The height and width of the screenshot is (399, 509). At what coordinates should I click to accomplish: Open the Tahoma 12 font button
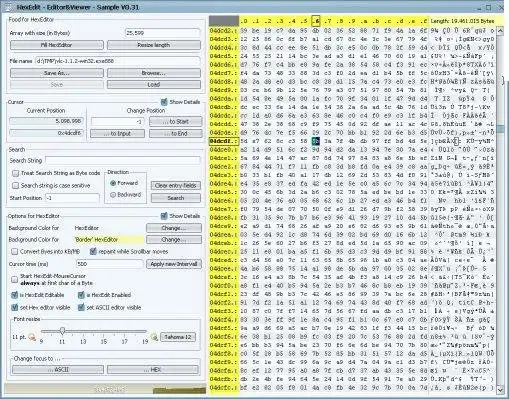(x=178, y=337)
